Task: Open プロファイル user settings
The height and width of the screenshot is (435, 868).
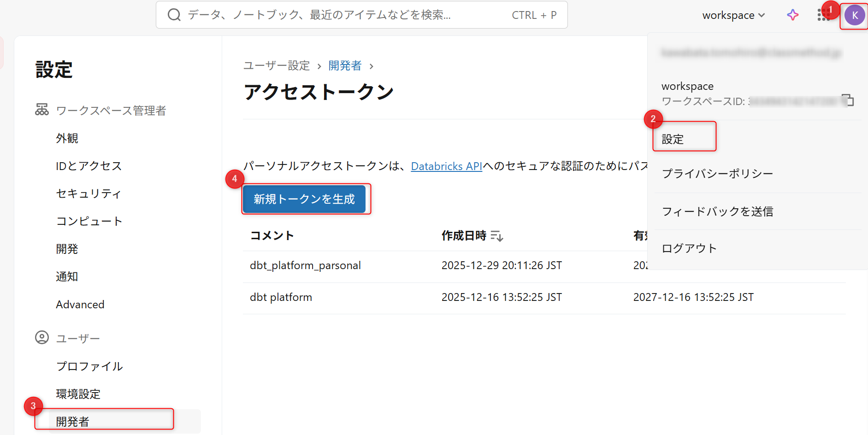Action: click(89, 366)
